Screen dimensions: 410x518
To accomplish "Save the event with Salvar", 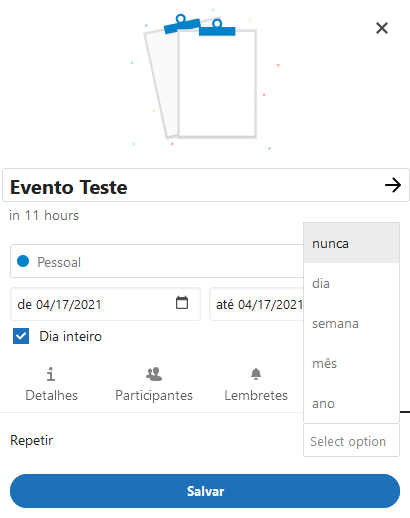I will [205, 491].
